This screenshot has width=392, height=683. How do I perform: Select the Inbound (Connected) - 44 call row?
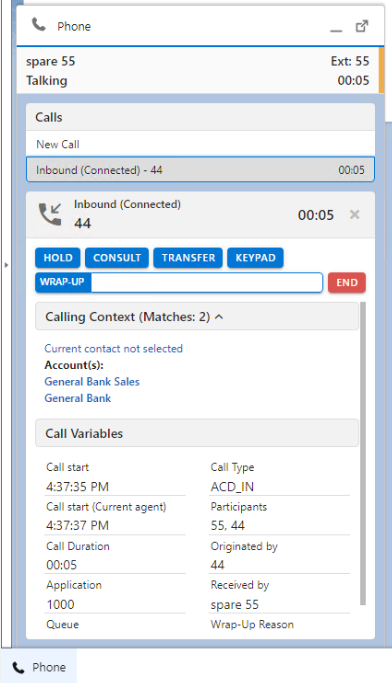click(x=200, y=169)
